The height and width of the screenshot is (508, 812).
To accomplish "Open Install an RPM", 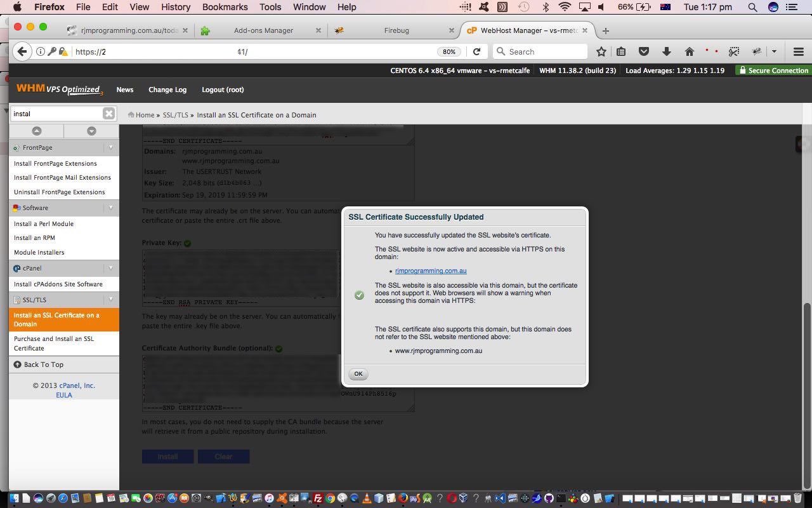I will pos(34,237).
